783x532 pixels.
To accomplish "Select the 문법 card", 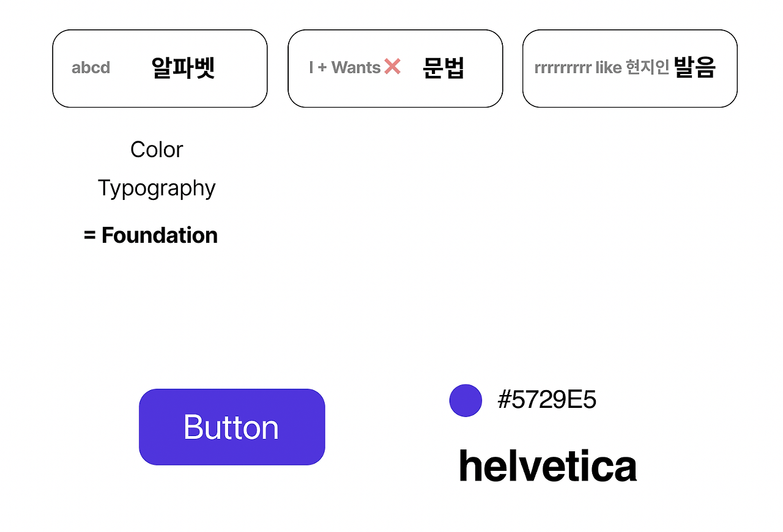I will [395, 68].
